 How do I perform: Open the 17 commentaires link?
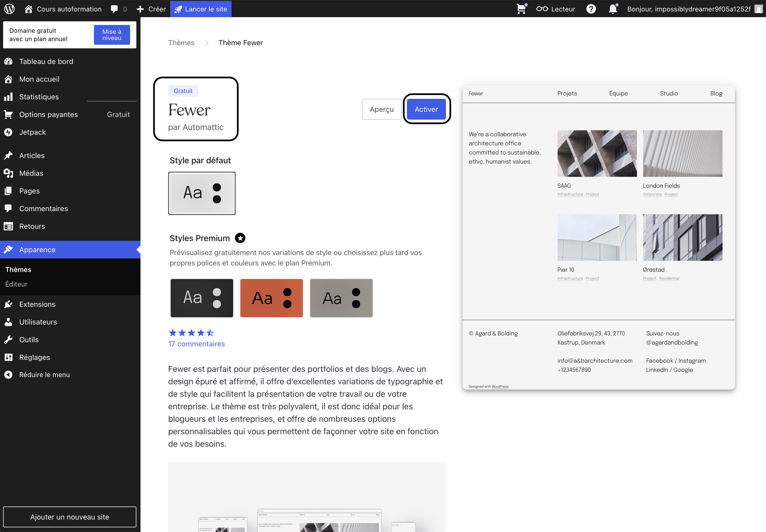coord(196,344)
